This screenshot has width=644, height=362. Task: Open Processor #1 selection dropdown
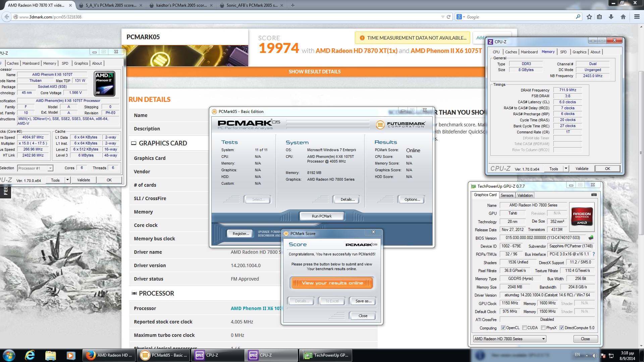point(35,168)
